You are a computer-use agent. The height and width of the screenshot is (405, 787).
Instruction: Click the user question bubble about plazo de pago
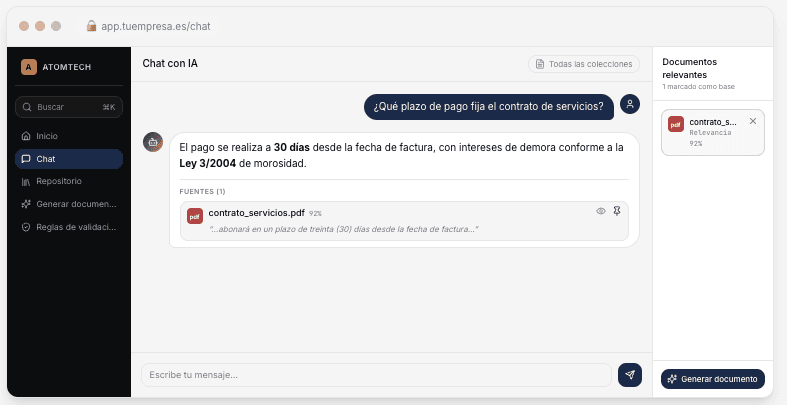pos(488,107)
